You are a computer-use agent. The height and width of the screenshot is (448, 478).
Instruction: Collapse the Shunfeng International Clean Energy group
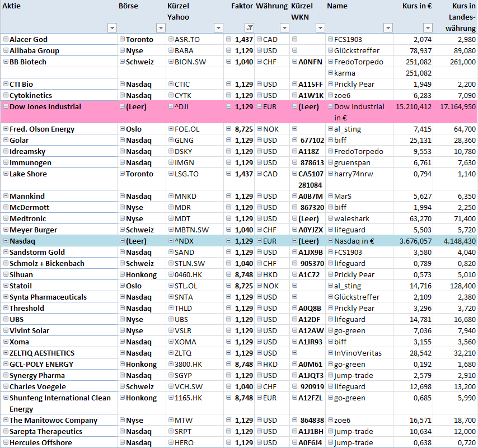click(6, 398)
